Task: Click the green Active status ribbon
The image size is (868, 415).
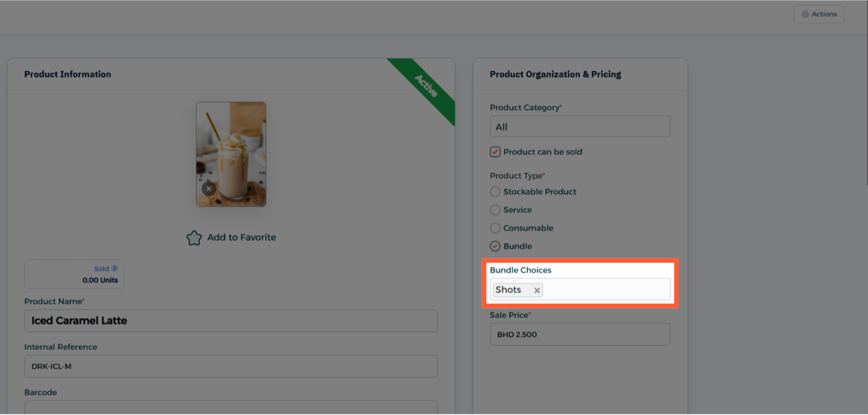Action: tap(426, 87)
